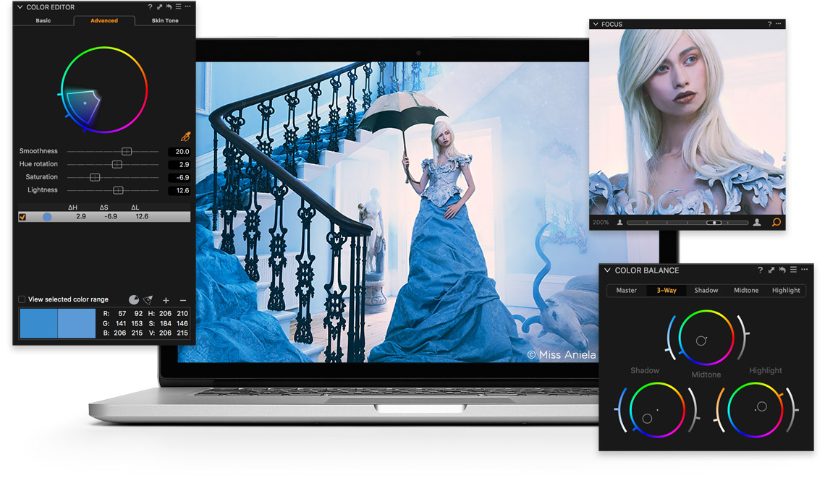Open the Color Editor presets list icon
This screenshot has width=825, height=504.
coord(178,7)
